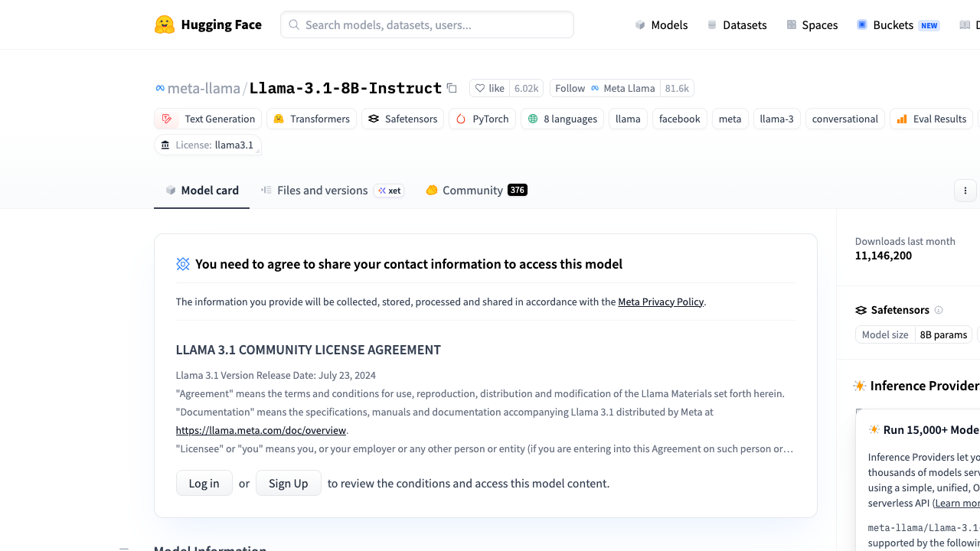Select the Text Generation tag
This screenshot has height=551, width=980.
click(208, 119)
